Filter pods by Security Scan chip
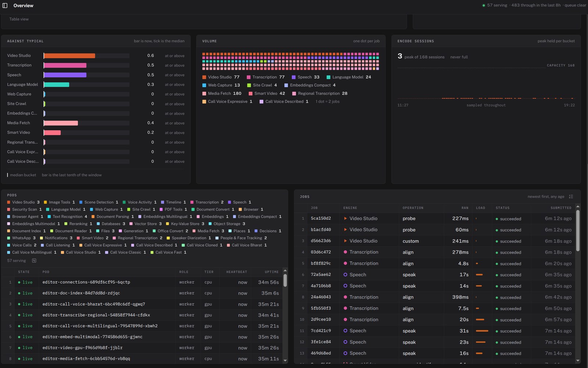The image size is (588, 368). 24,209
